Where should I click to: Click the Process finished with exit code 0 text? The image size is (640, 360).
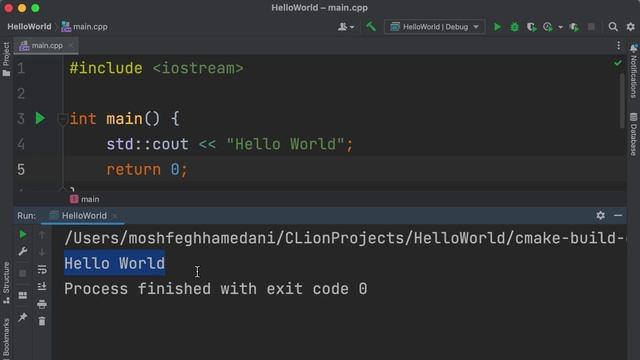pyautogui.click(x=216, y=289)
